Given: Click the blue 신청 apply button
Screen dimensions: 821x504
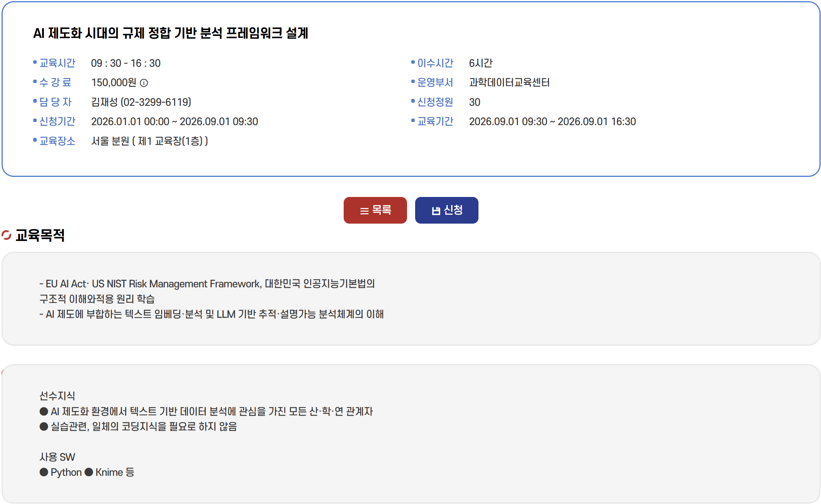Looking at the screenshot, I should (x=446, y=210).
